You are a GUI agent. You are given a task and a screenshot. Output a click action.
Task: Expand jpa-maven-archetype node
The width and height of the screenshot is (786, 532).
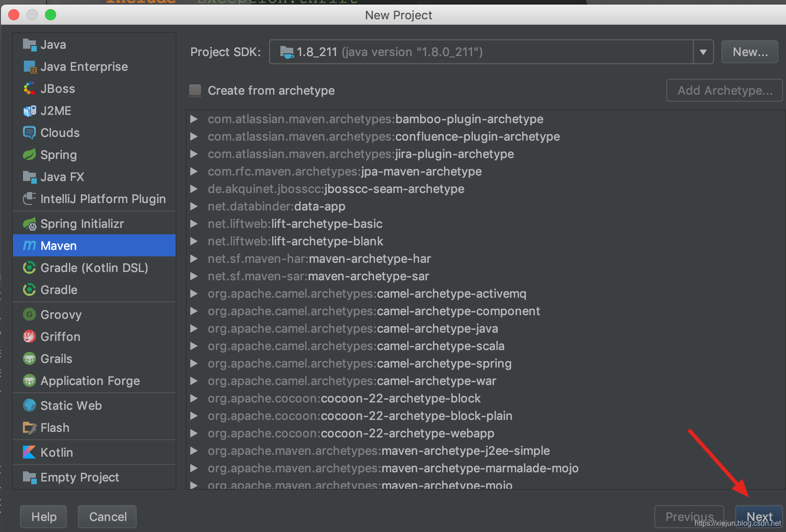194,171
